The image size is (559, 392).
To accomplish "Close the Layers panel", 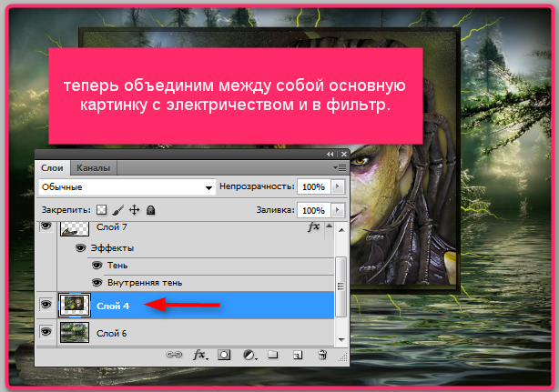I will tap(343, 155).
